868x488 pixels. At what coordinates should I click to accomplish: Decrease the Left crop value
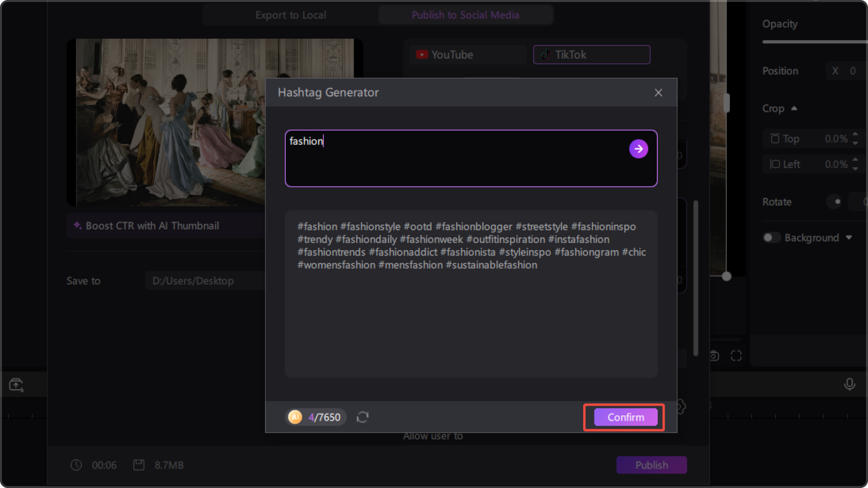(x=855, y=168)
